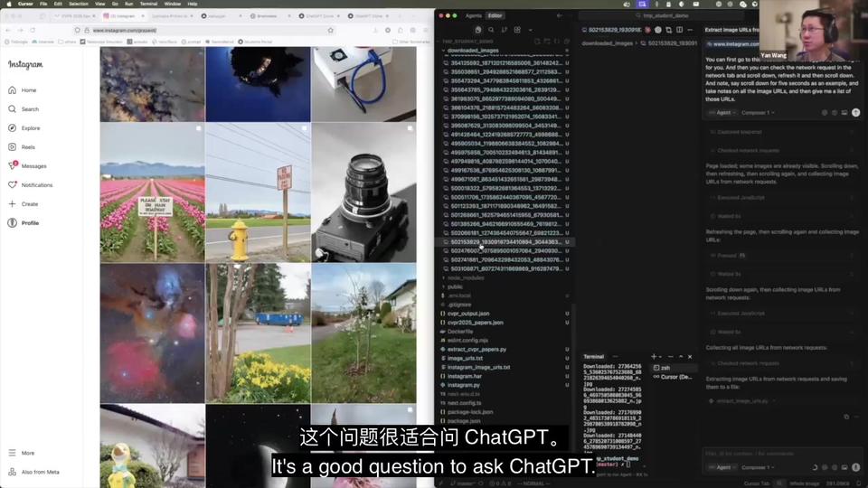The image size is (868, 488).
Task: Open the Apple menu
Action: click(8, 4)
